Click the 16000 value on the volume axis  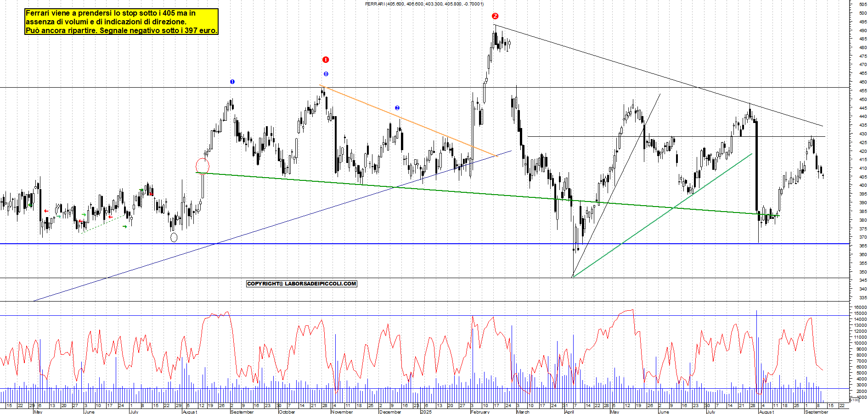(x=860, y=308)
